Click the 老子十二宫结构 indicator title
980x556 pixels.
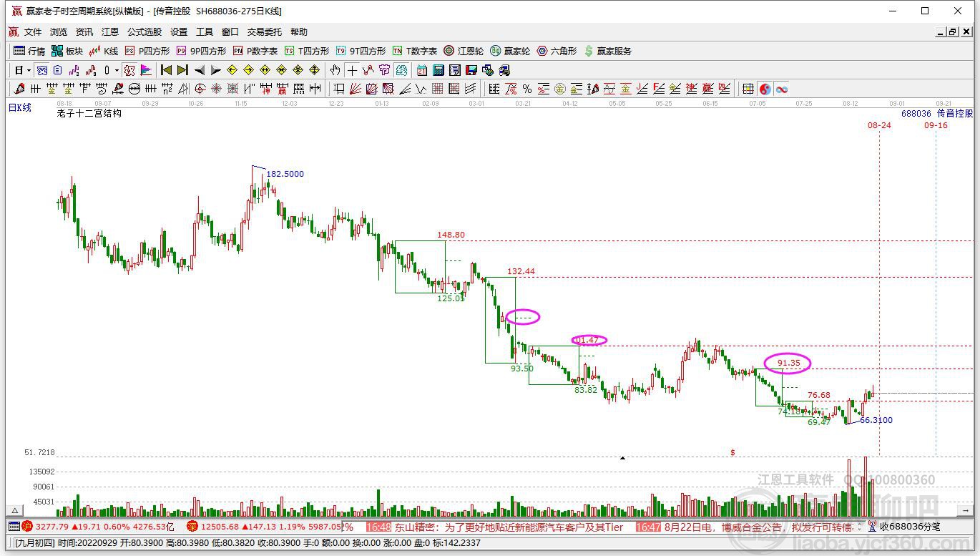[x=89, y=113]
